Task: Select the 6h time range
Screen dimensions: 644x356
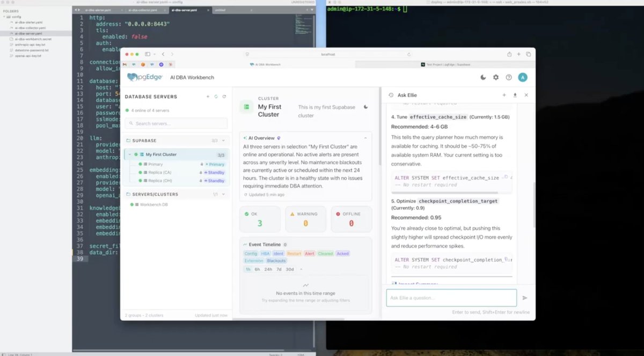Action: (x=257, y=269)
